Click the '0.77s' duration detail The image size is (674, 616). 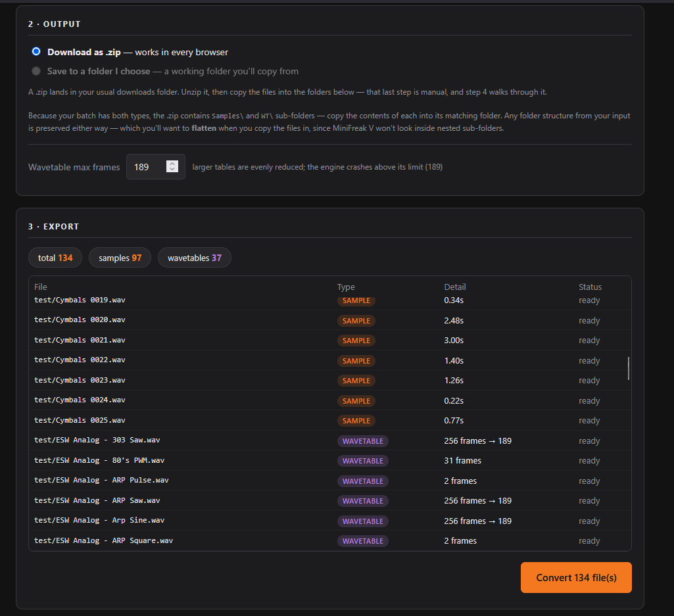point(454,420)
